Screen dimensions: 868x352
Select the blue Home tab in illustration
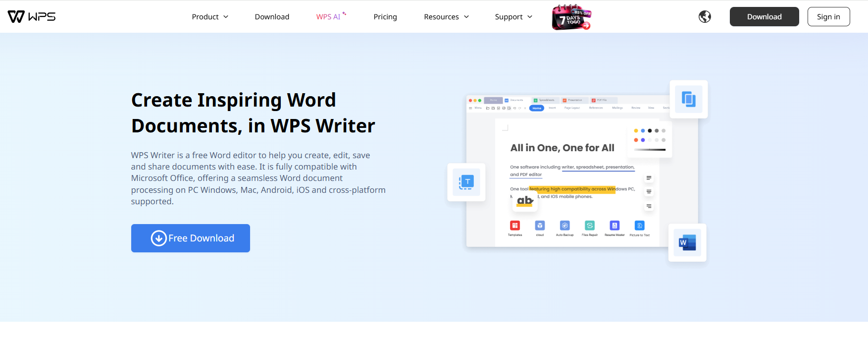[x=537, y=108]
